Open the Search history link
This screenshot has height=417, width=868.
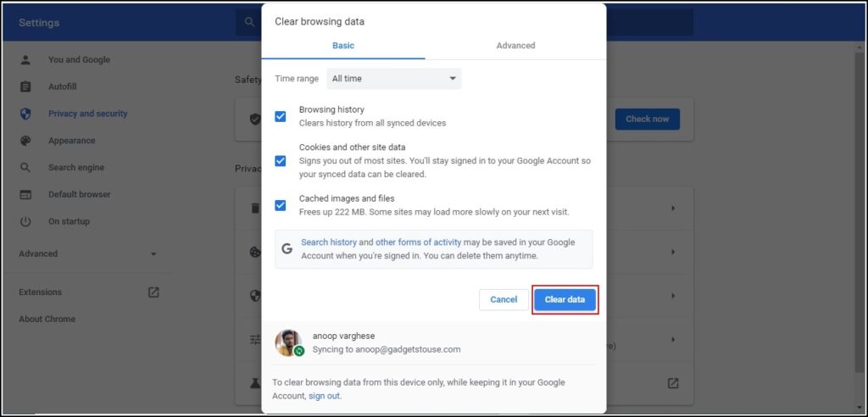point(329,242)
